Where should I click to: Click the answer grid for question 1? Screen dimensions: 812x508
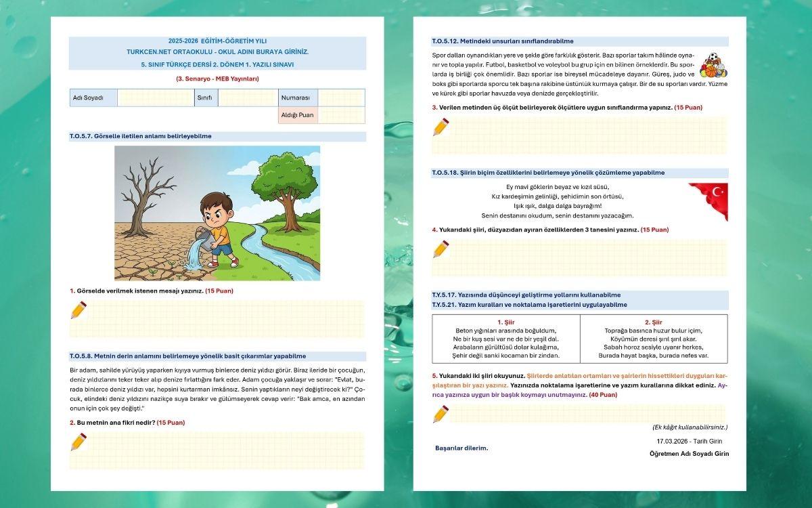pyautogui.click(x=227, y=318)
